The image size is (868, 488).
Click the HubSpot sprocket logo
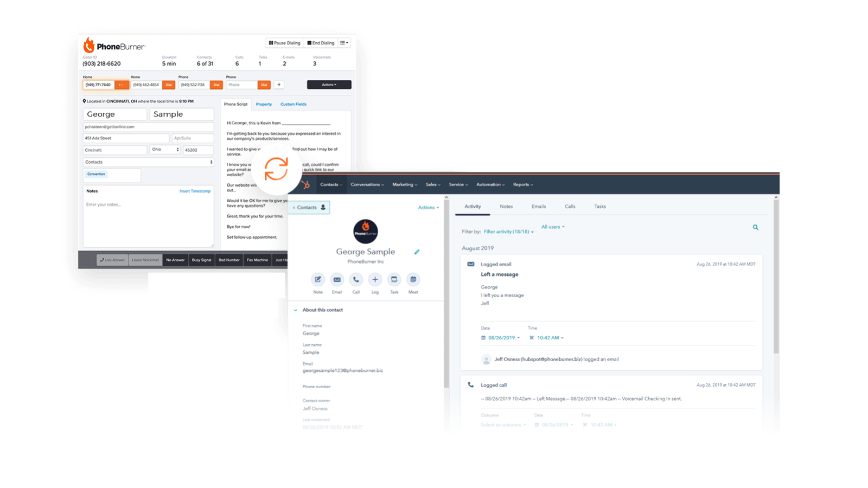pyautogui.click(x=305, y=184)
